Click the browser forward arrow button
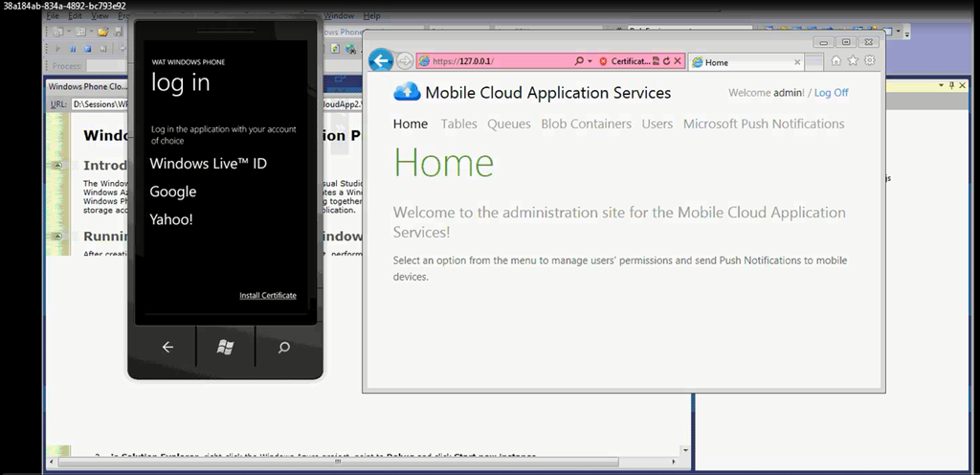This screenshot has height=475, width=980. 405,60
